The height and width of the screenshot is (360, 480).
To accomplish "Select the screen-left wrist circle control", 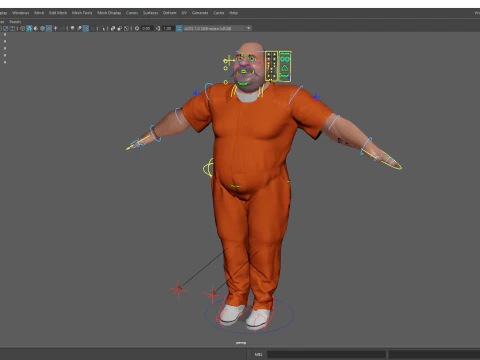I will click(155, 133).
